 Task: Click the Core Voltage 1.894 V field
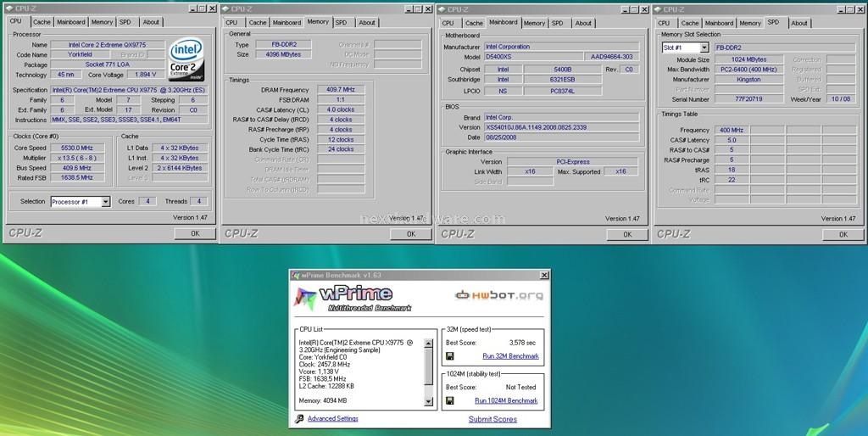coord(146,75)
